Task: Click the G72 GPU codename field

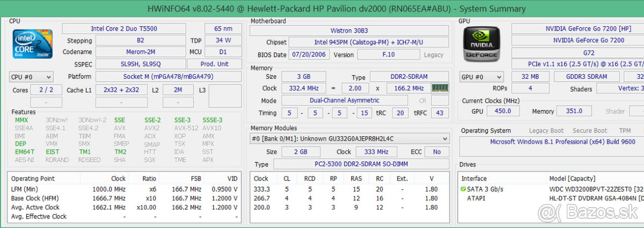Action: tap(577, 53)
